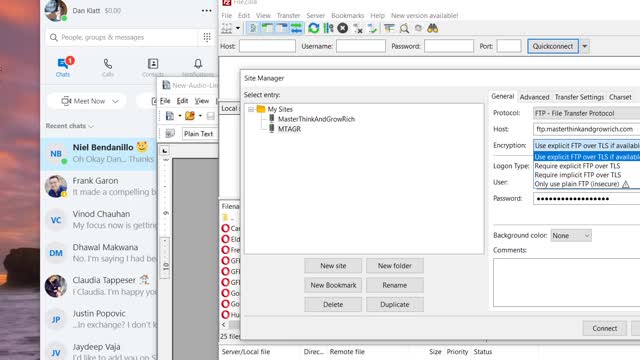Click Connect in Site Manager
This screenshot has height=360, width=640.
click(x=604, y=328)
